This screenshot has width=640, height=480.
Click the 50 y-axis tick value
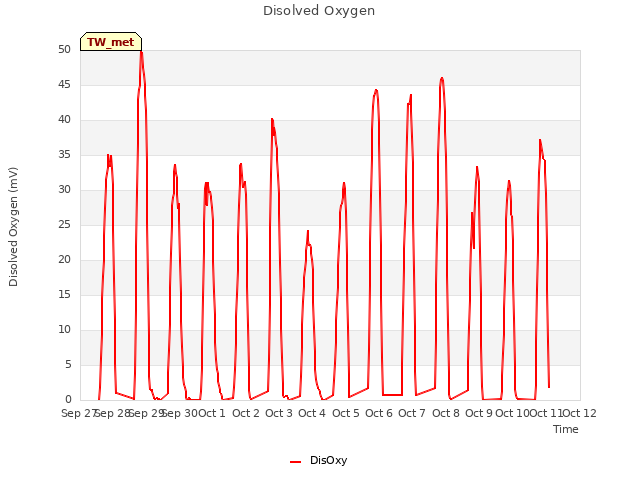[64, 49]
